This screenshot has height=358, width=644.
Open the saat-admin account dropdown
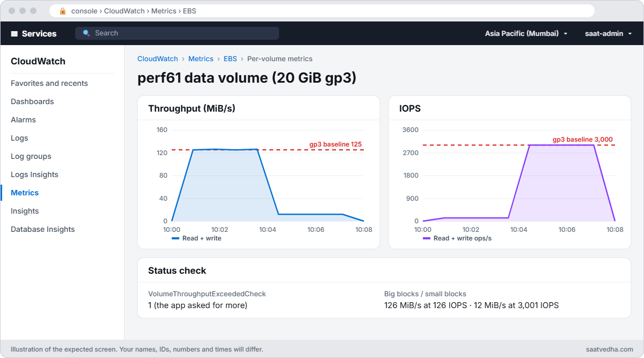click(x=608, y=33)
